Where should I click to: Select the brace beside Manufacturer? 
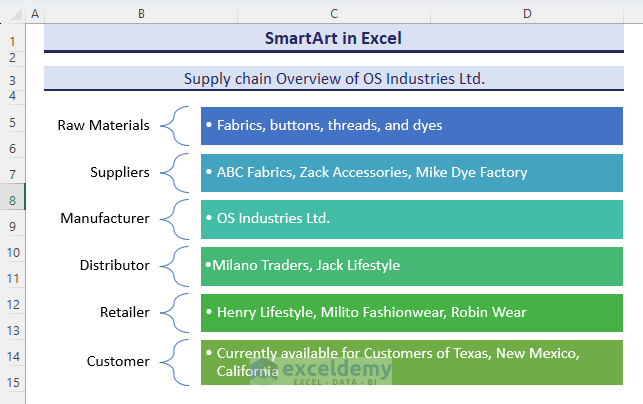[174, 219]
